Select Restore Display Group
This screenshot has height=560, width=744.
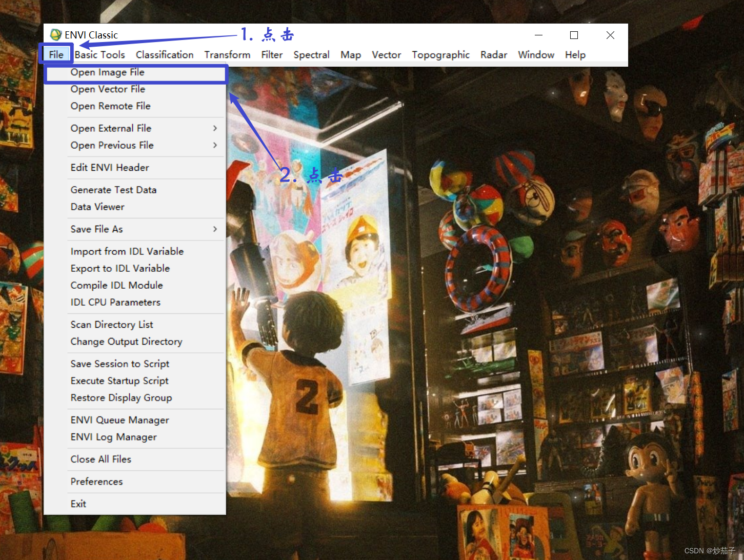click(135, 397)
